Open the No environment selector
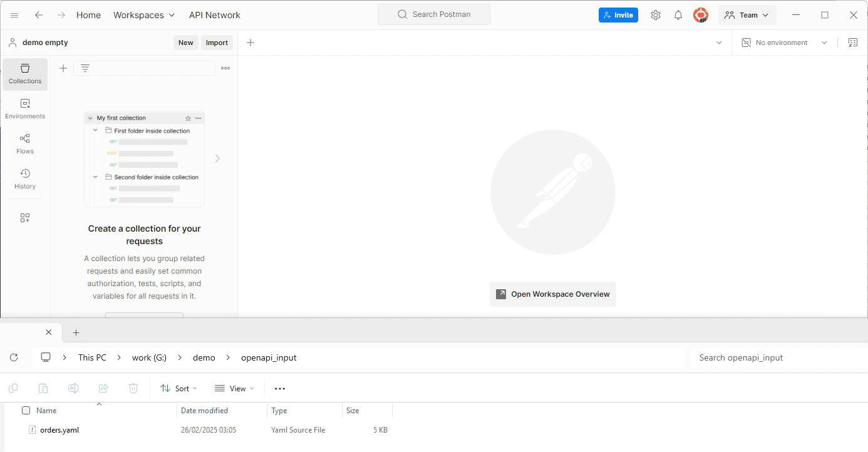The image size is (868, 452). pos(784,43)
